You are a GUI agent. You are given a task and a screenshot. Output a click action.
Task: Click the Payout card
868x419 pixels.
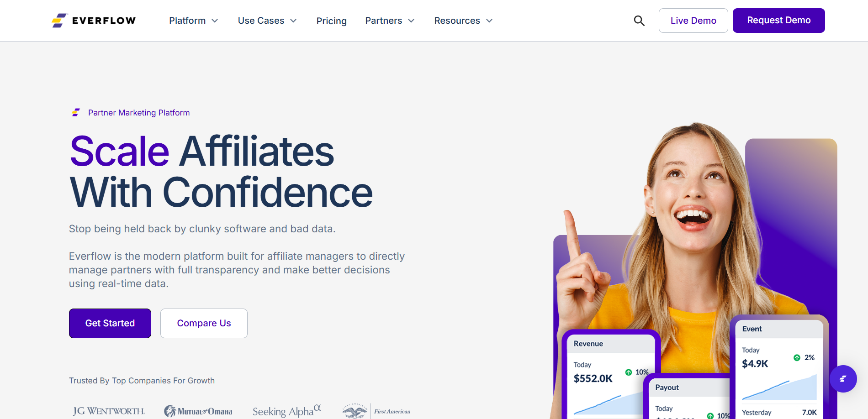click(x=688, y=397)
